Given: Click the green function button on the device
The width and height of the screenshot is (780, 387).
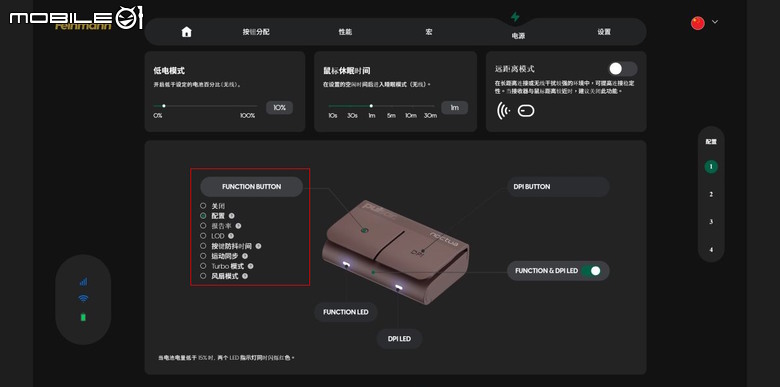Looking at the screenshot, I should (x=364, y=230).
